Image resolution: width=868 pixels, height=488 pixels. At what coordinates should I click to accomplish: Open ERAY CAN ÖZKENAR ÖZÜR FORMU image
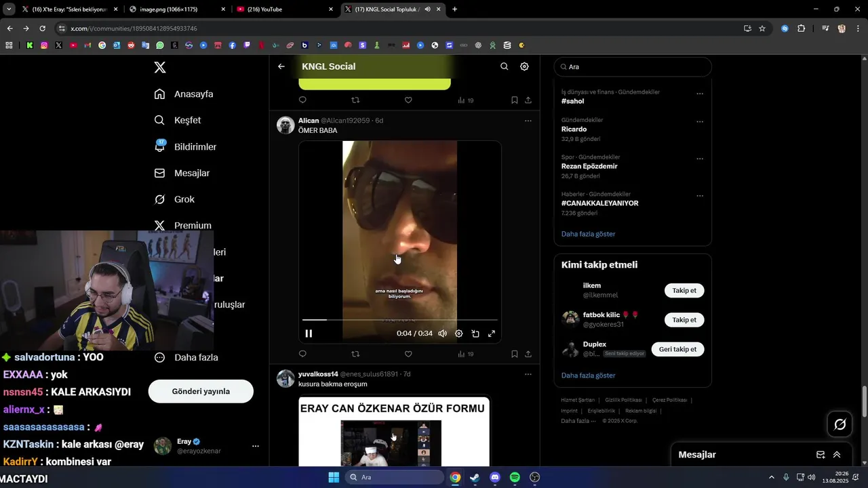pos(394,431)
